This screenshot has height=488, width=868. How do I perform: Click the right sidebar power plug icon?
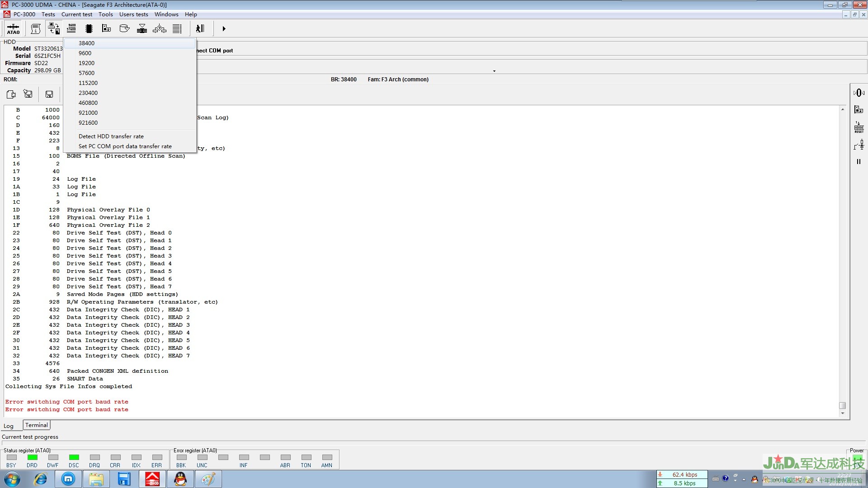pos(859,145)
